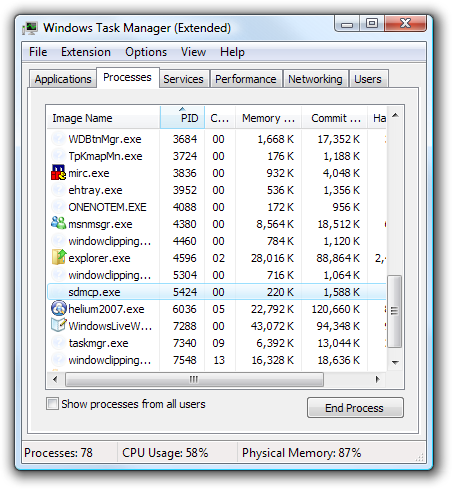Sort by the Image Name column header
The height and width of the screenshot is (489, 452).
pyautogui.click(x=103, y=118)
